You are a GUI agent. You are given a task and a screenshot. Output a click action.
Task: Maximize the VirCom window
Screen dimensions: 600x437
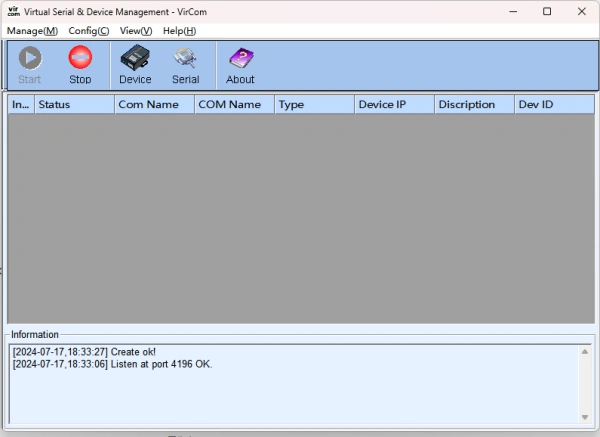point(547,11)
